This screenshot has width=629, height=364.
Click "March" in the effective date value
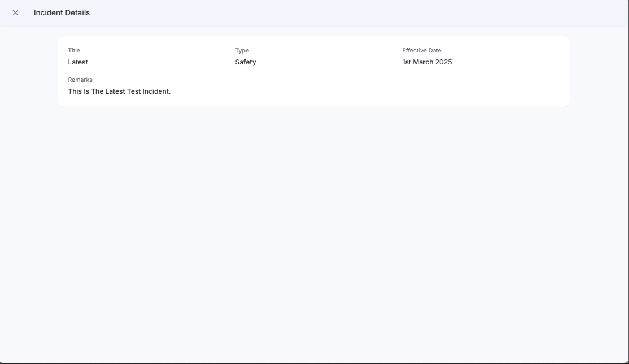pos(423,62)
